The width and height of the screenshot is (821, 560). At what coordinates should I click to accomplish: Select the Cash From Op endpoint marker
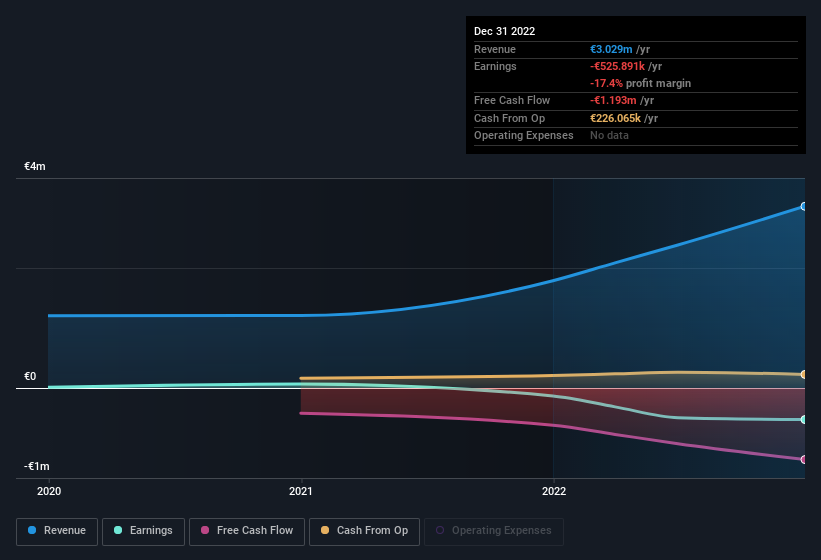[803, 375]
